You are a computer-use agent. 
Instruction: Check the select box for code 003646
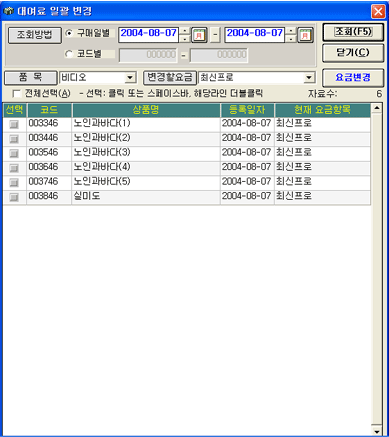(x=14, y=168)
